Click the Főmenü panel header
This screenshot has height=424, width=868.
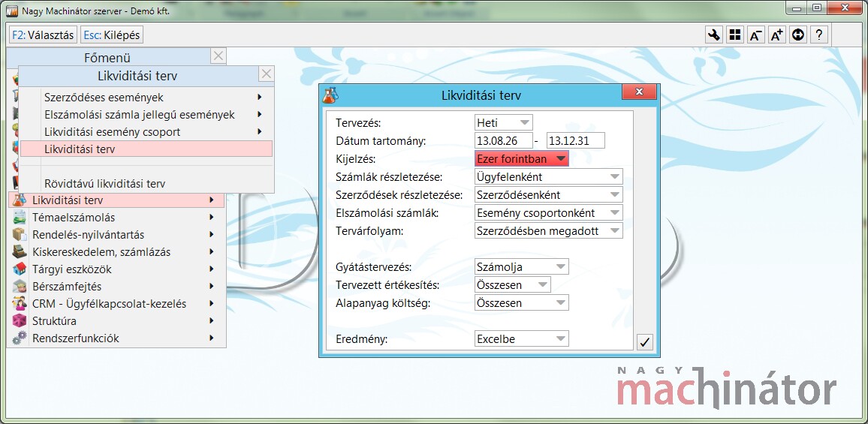tap(108, 57)
